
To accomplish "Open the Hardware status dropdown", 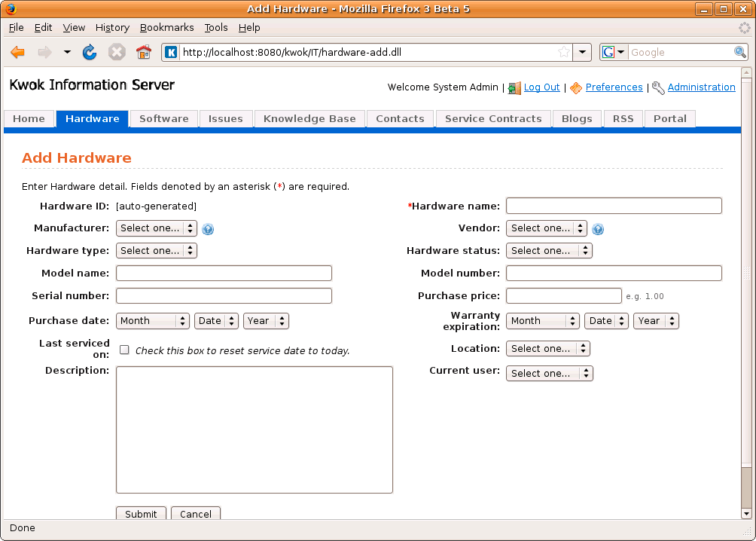I will [549, 250].
